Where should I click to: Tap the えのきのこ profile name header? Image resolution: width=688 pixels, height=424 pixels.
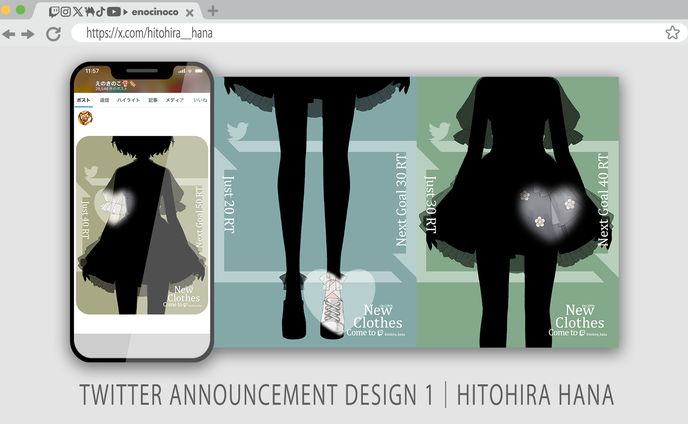(x=115, y=85)
